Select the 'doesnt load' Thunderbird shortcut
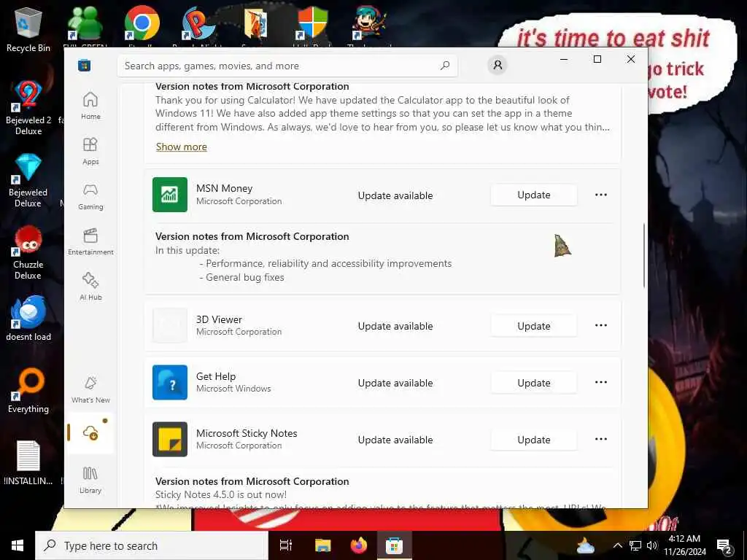The height and width of the screenshot is (560, 747). tap(28, 319)
